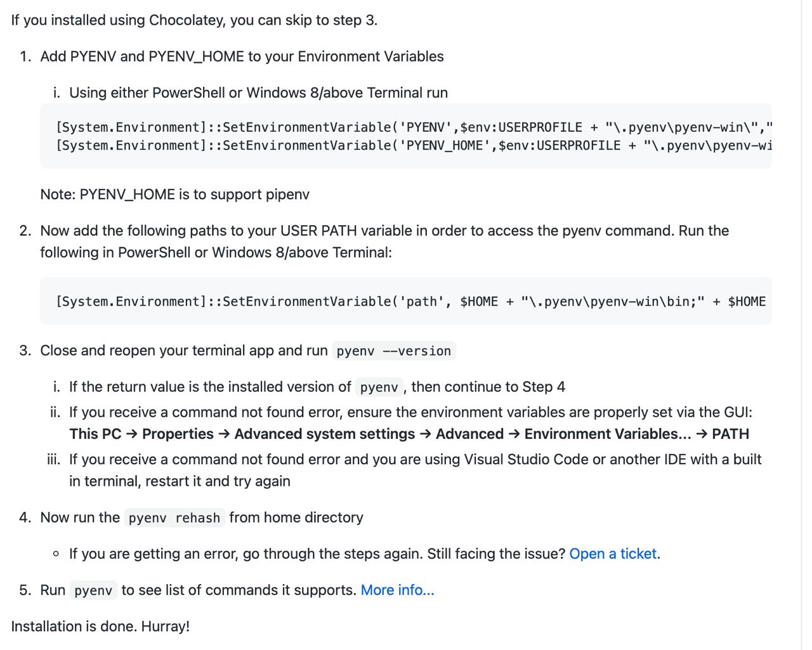Click the bold "This PC" text
This screenshot has height=650, width=812.
pyautogui.click(x=95, y=434)
